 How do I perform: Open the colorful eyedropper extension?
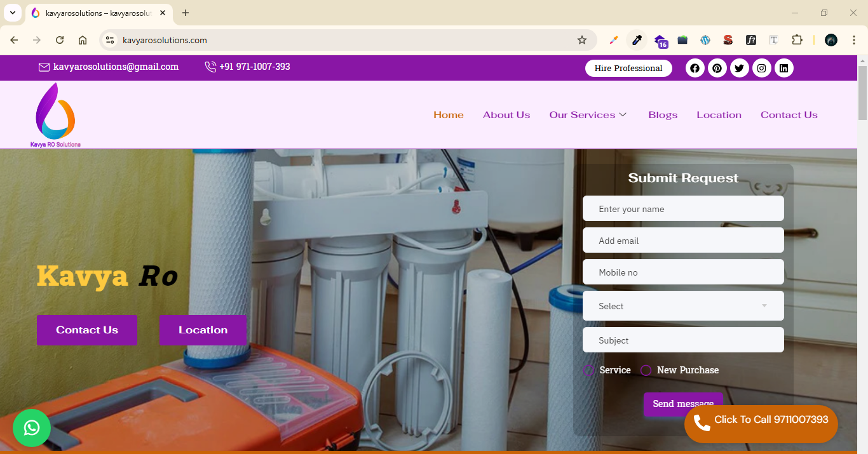[x=614, y=40]
